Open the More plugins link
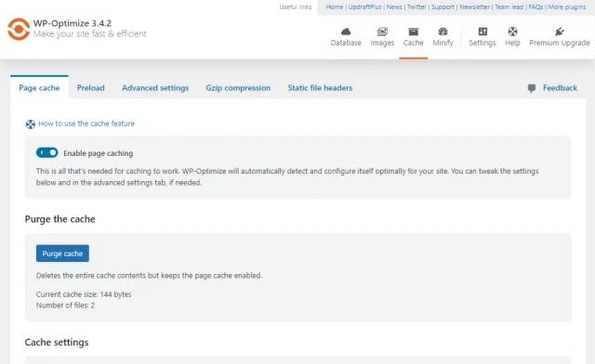 [x=567, y=6]
